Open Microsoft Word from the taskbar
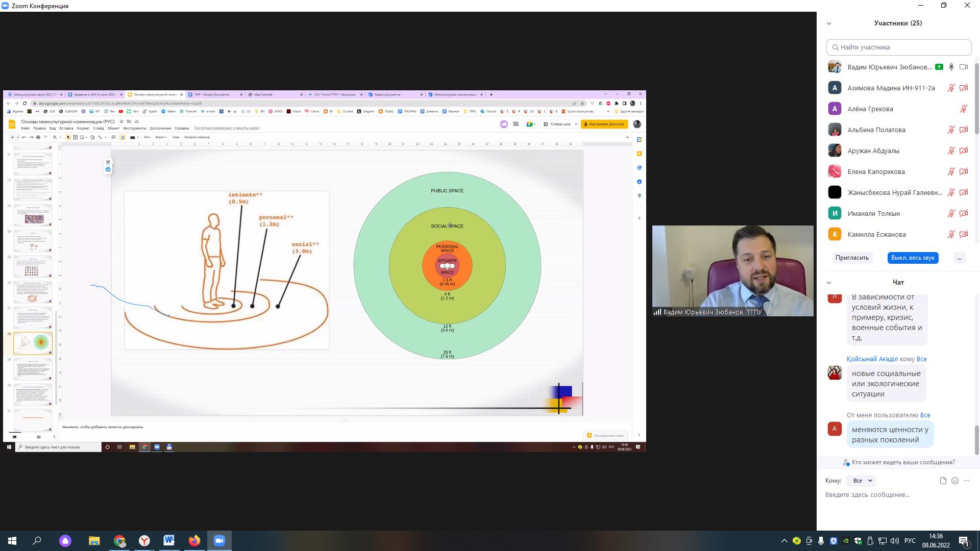Viewport: 980px width, 551px height. (169, 541)
